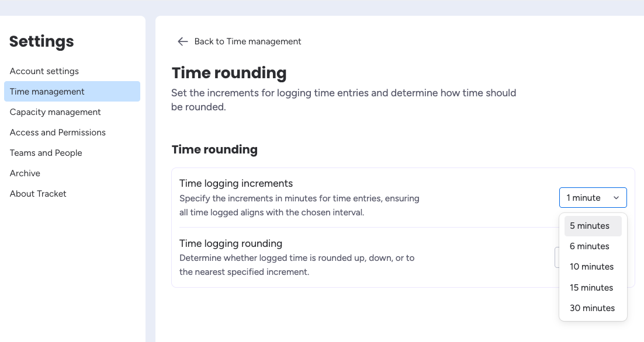Click the Settings heading
Image resolution: width=644 pixels, height=342 pixels.
click(x=41, y=41)
